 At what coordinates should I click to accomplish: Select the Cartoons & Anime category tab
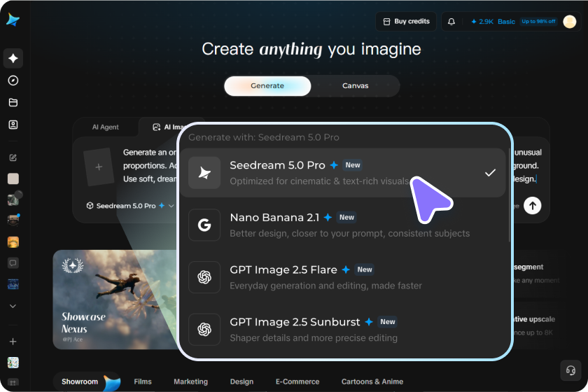point(372,381)
